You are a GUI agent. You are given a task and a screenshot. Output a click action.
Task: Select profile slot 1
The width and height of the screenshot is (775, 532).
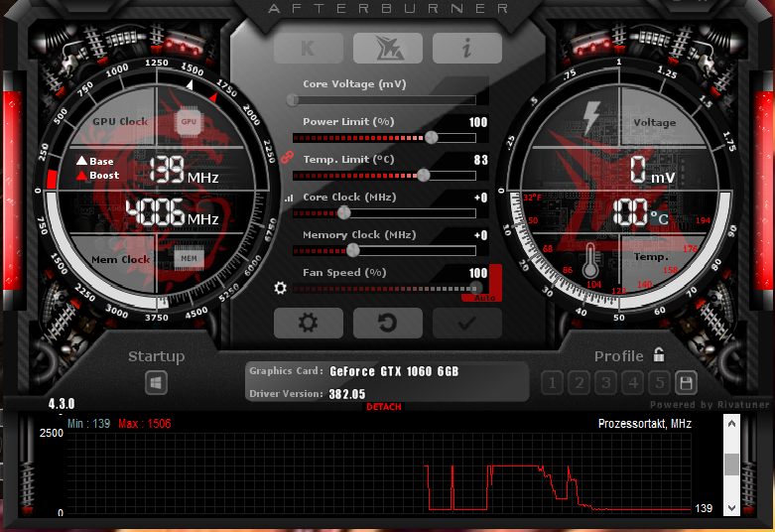pos(552,383)
